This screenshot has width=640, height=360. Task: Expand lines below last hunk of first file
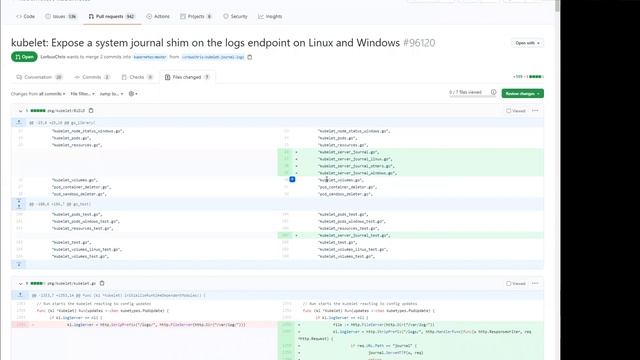click(x=19, y=265)
